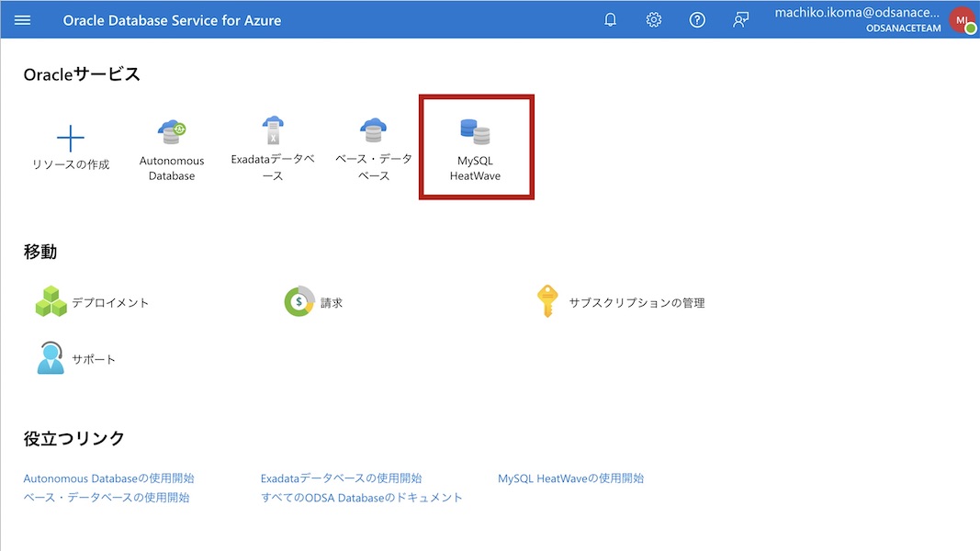The image size is (980, 551).
Task: Select the リソースの作成 label
Action: [x=71, y=164]
